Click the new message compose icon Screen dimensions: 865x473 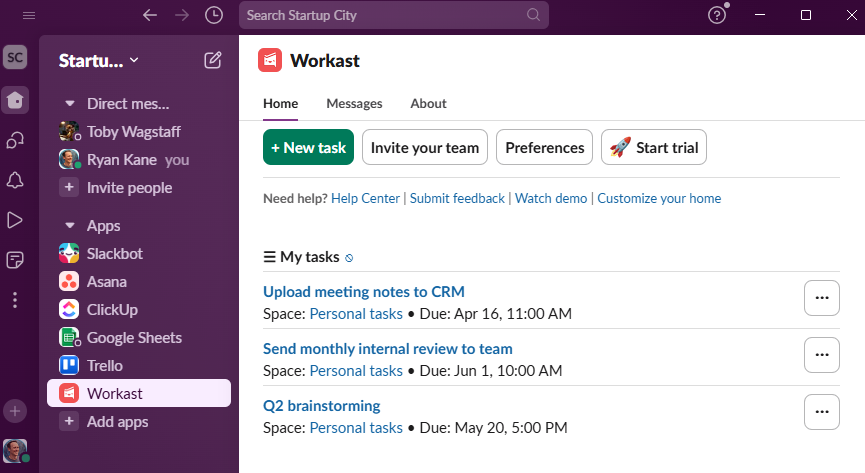[213, 60]
